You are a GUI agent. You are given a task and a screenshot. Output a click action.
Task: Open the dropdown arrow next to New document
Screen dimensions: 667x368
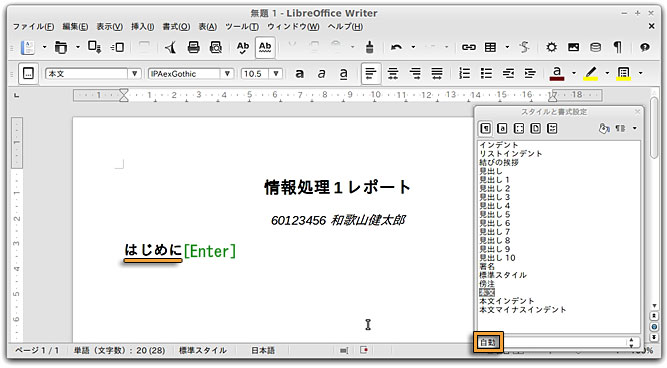click(44, 47)
